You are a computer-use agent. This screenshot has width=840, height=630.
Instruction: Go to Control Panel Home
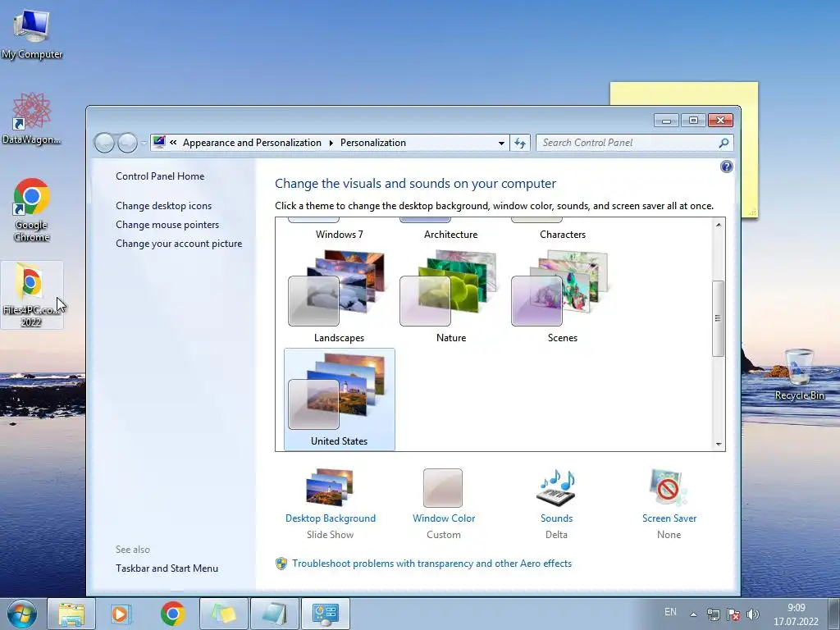(160, 176)
